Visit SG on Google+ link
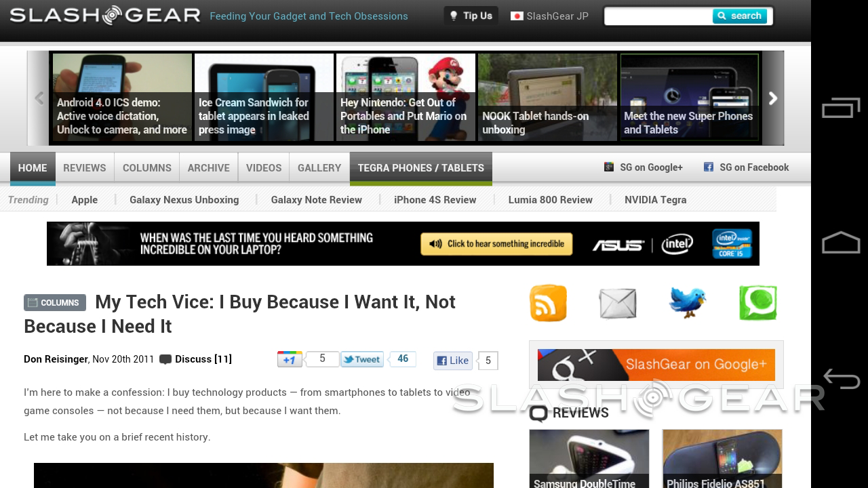The height and width of the screenshot is (488, 868). (644, 167)
